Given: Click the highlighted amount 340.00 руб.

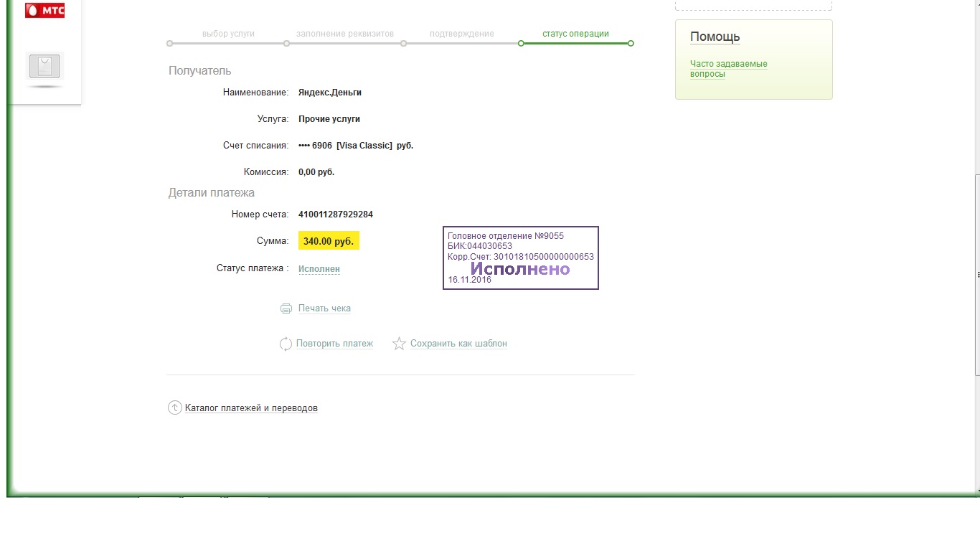Looking at the screenshot, I should point(329,241).
